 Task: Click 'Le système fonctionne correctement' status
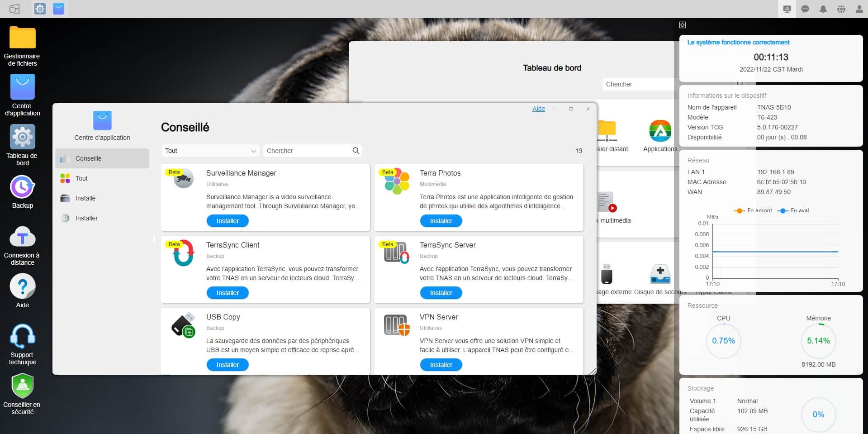738,42
